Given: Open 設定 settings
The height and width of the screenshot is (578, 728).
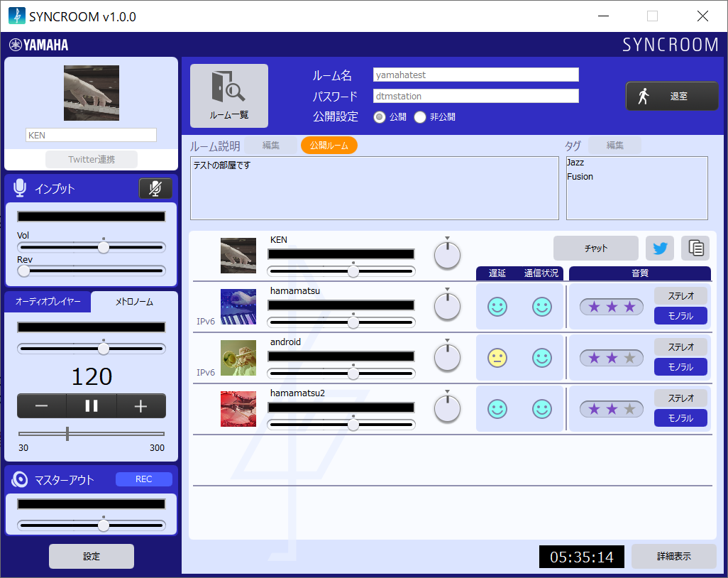Looking at the screenshot, I should 92,556.
